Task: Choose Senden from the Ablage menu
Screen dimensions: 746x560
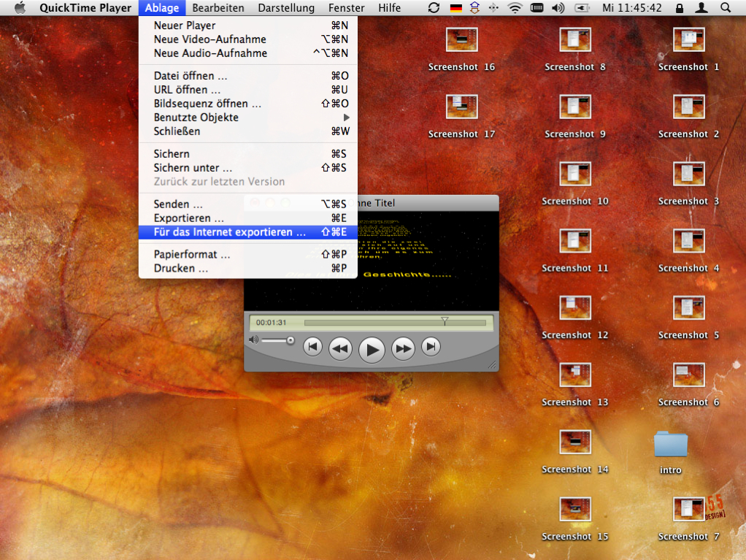Action: point(248,204)
